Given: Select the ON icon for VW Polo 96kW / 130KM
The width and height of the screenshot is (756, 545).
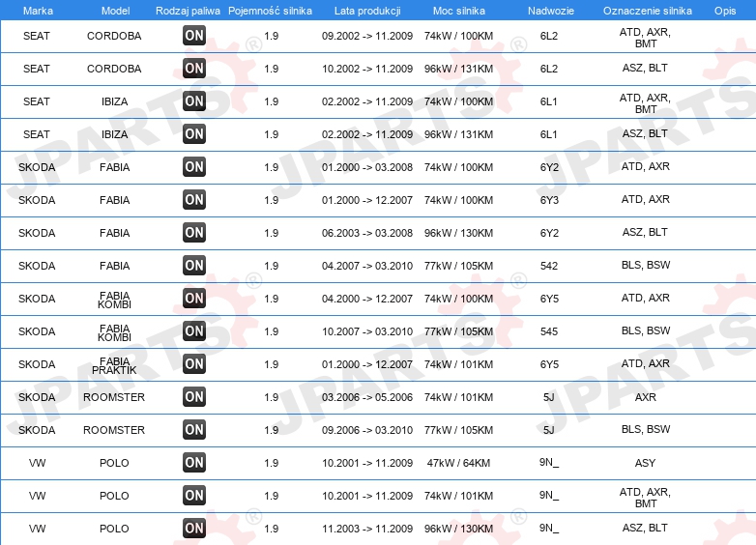Looking at the screenshot, I should click(x=194, y=529).
